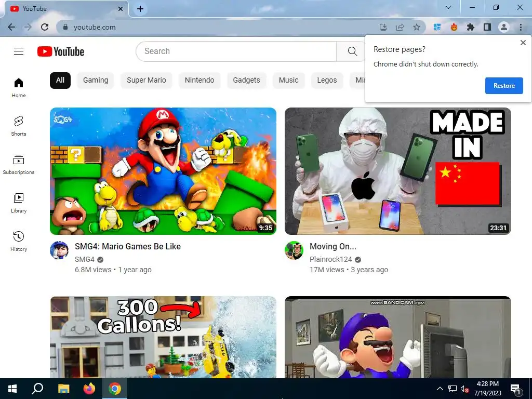Image resolution: width=532 pixels, height=399 pixels.
Task: Click title SMG4: Mario Games Be Like
Action: click(x=128, y=247)
